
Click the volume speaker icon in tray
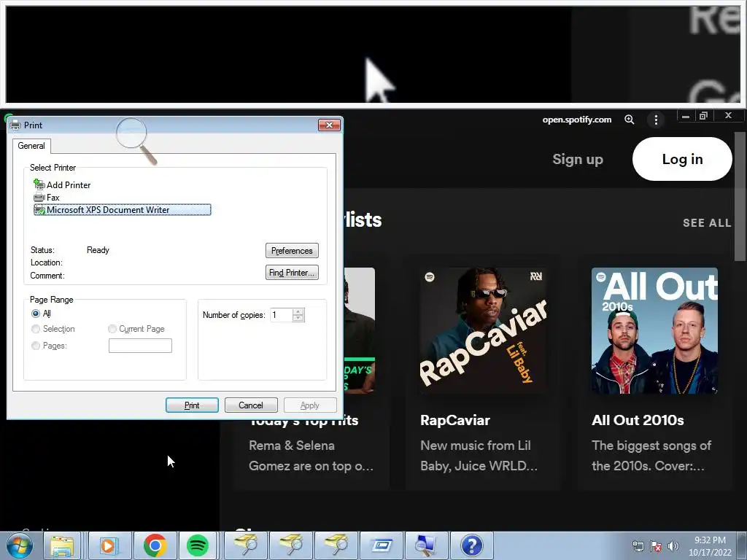point(673,546)
